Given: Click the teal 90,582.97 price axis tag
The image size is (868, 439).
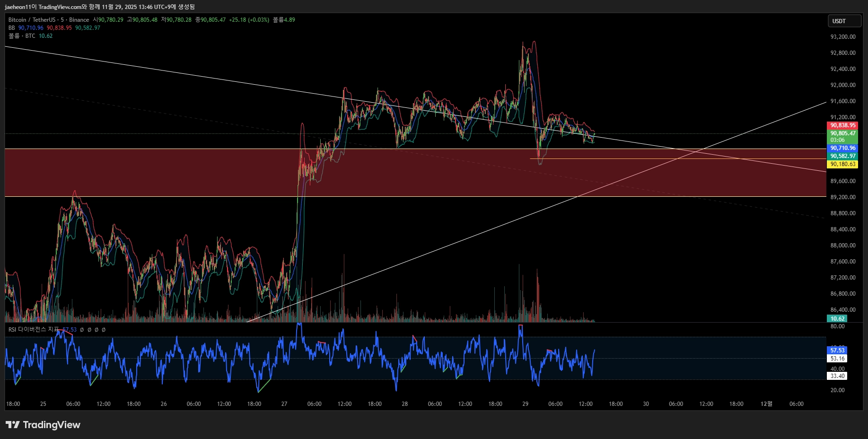Looking at the screenshot, I should [x=842, y=156].
